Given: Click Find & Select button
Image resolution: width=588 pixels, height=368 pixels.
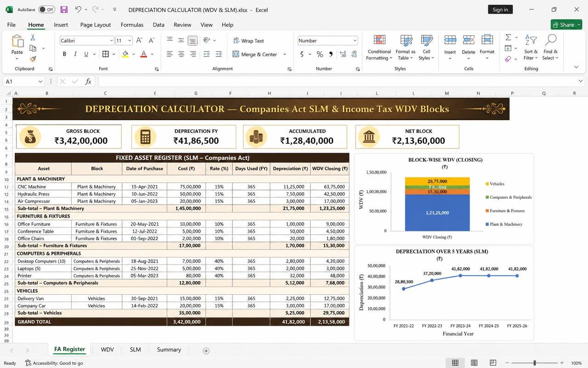Looking at the screenshot, I should [550, 47].
